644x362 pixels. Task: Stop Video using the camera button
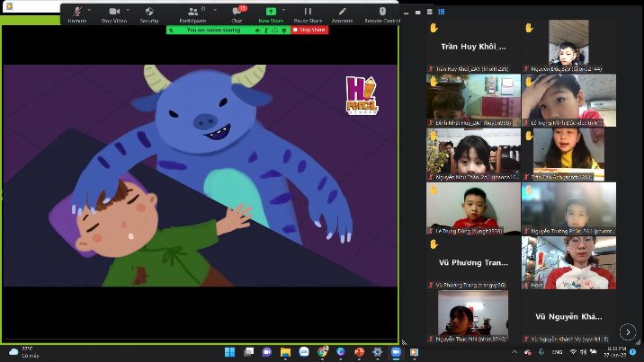coord(114,13)
